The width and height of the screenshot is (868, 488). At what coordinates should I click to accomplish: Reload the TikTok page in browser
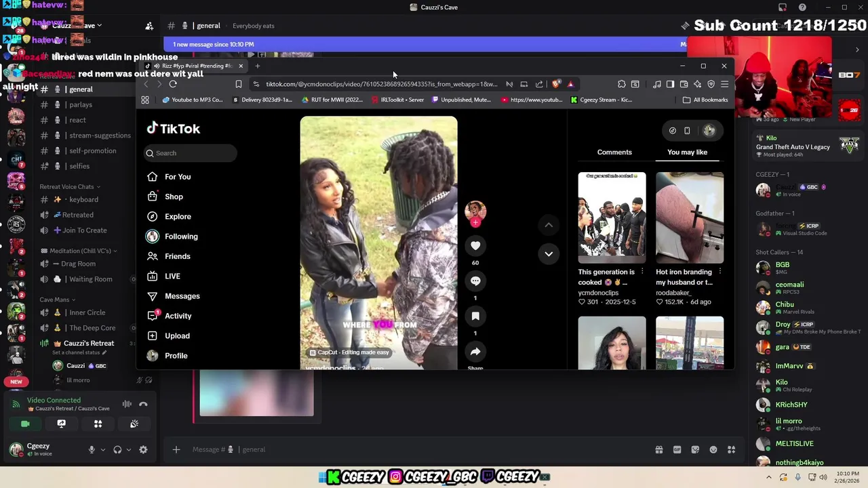tap(173, 84)
